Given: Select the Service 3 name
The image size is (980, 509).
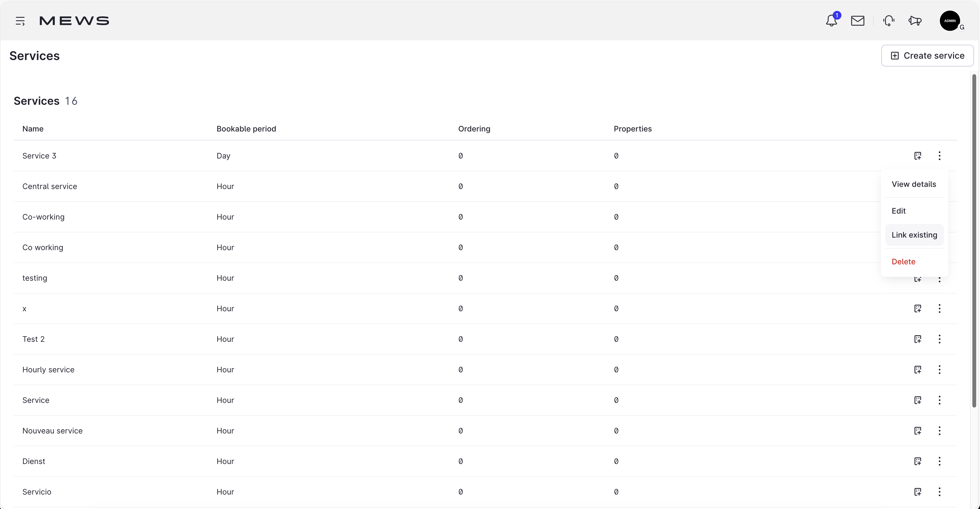Looking at the screenshot, I should point(39,156).
